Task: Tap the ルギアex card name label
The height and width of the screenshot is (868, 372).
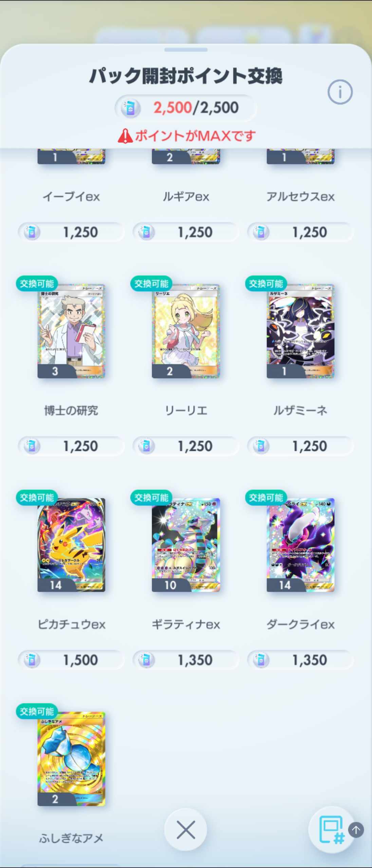Action: click(x=186, y=197)
